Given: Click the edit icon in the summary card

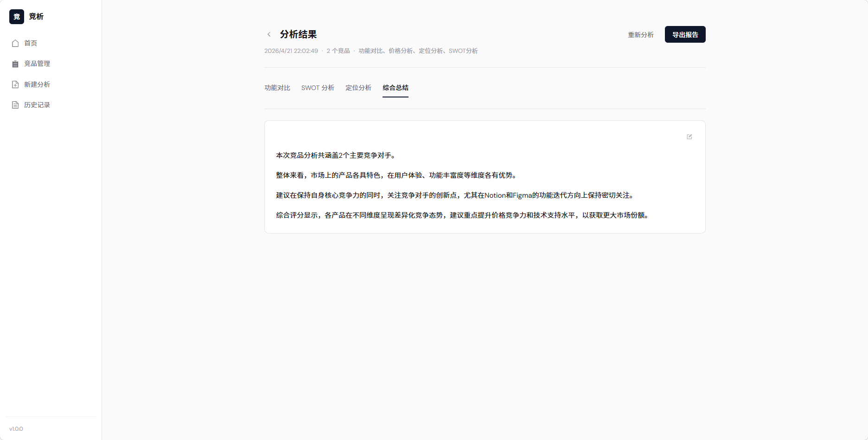Looking at the screenshot, I should pyautogui.click(x=689, y=137).
